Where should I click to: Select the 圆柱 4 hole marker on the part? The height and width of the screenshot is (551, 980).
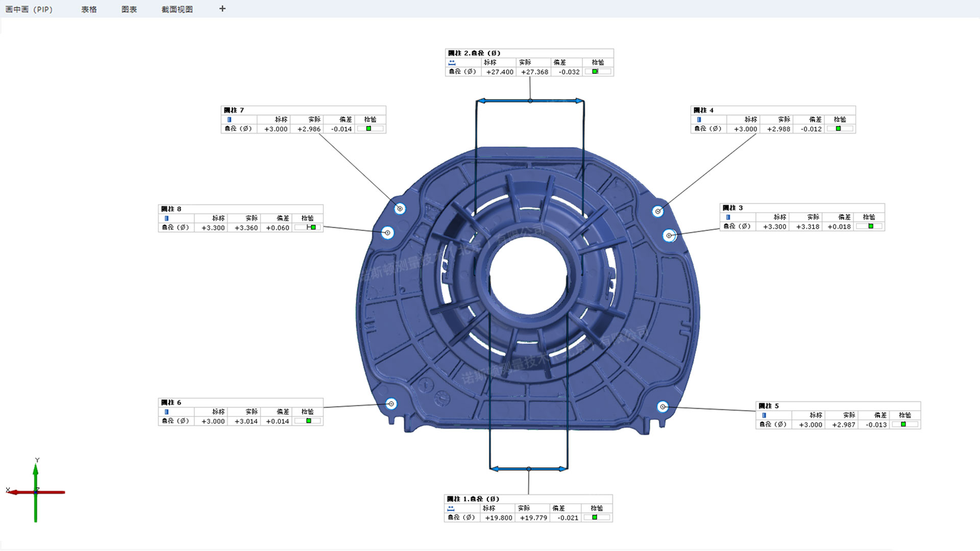(x=658, y=211)
